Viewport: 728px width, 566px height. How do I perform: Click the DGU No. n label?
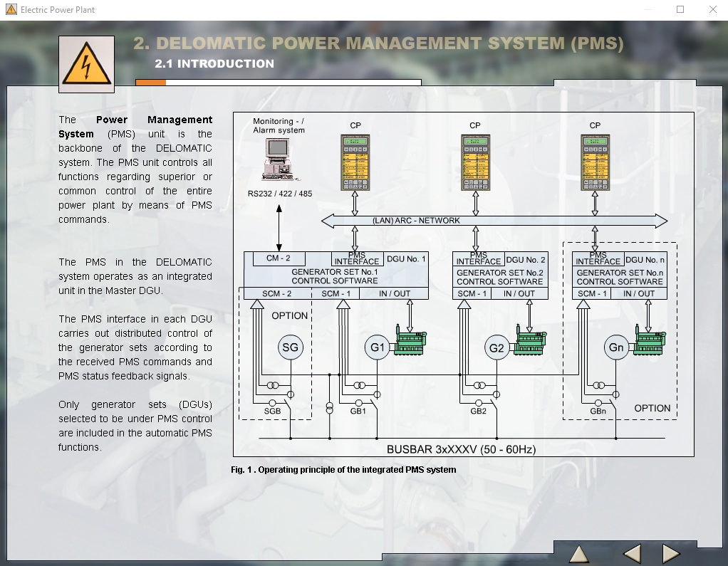pos(645,260)
